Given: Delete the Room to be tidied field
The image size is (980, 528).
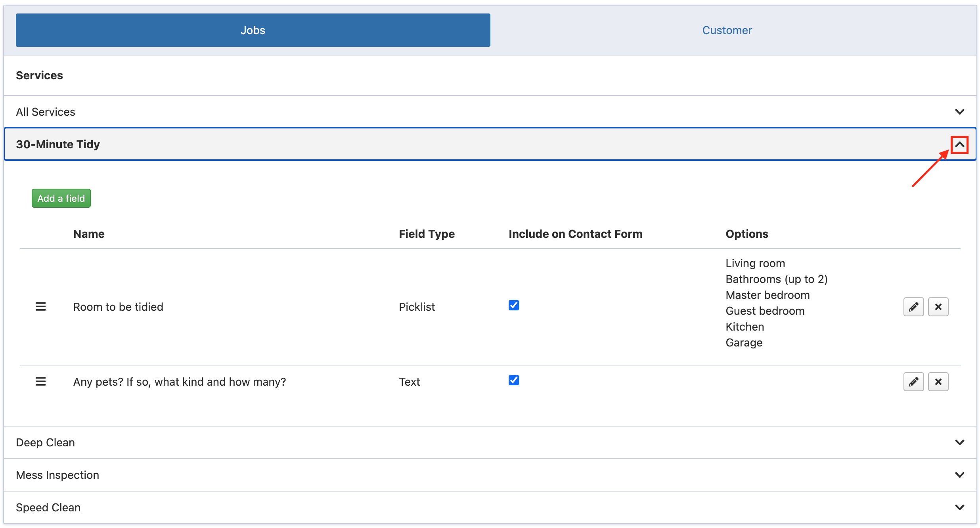Looking at the screenshot, I should click(x=938, y=307).
